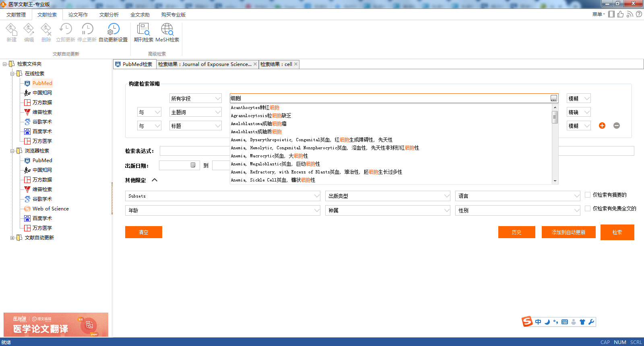The image size is (644, 346).
Task: Switch to the 检索结果：cell tab
Action: coord(276,64)
